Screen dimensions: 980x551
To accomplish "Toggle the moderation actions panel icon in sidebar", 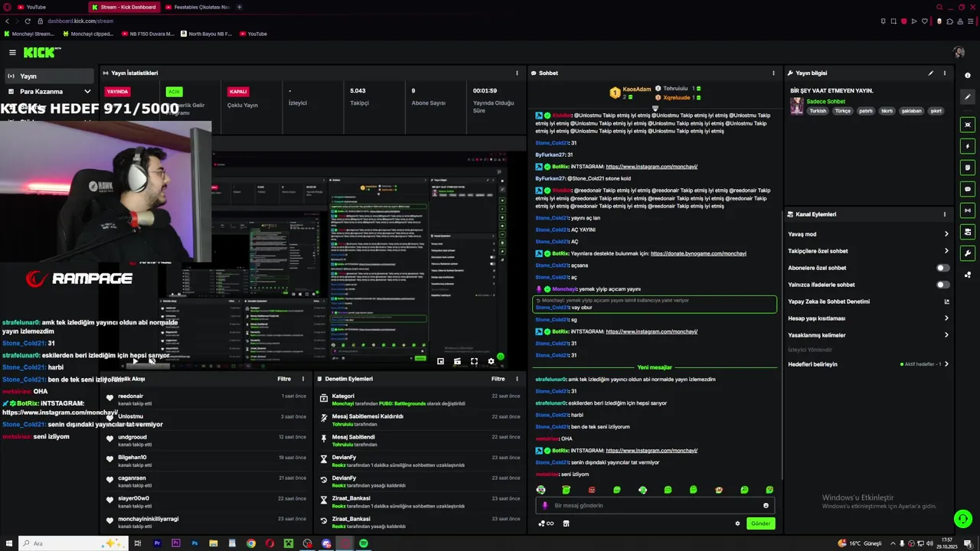I will click(968, 232).
